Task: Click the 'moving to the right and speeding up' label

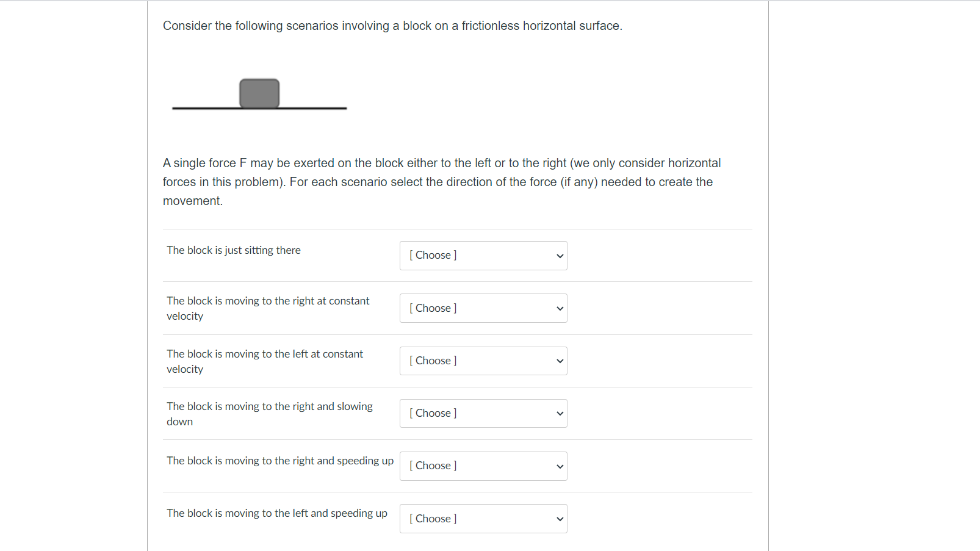Action: pyautogui.click(x=279, y=461)
